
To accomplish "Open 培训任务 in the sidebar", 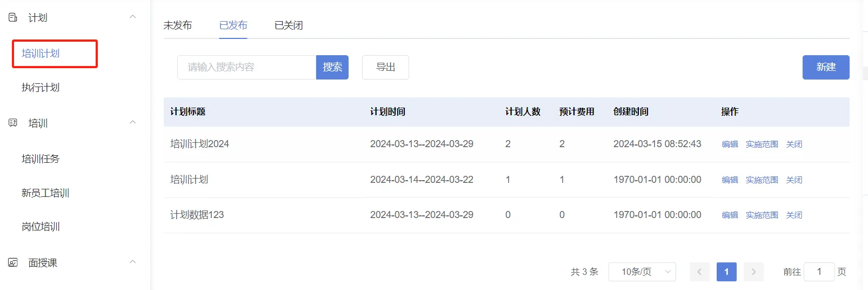I will 41,159.
